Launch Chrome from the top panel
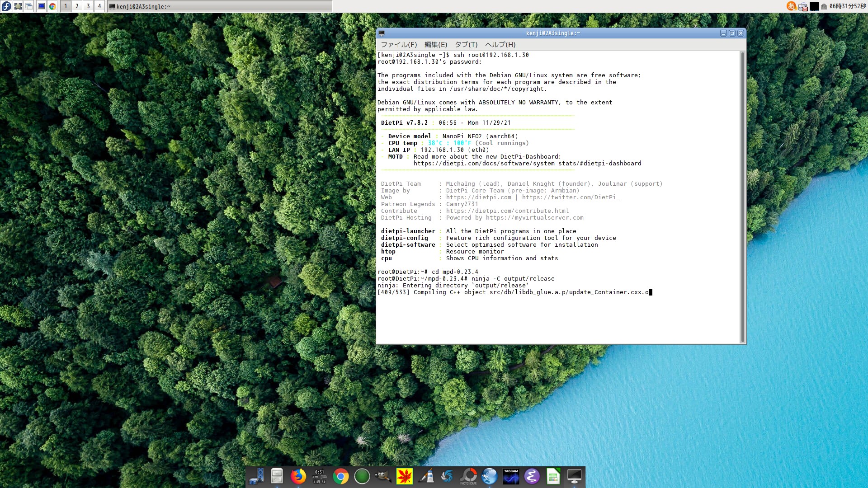The width and height of the screenshot is (868, 488). pyautogui.click(x=52, y=6)
